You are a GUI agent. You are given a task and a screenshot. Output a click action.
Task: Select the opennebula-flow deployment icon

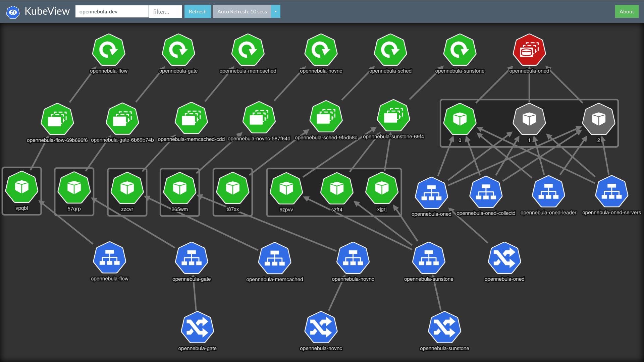[x=109, y=50]
